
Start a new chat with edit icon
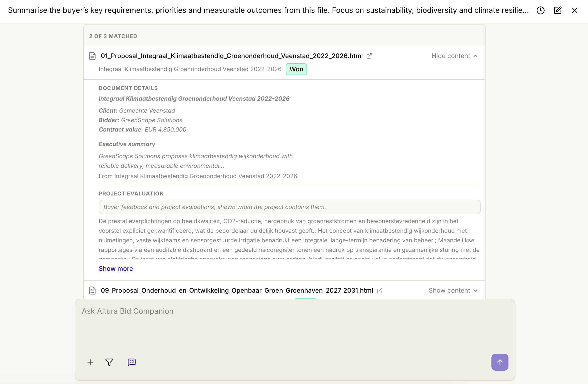click(x=558, y=10)
